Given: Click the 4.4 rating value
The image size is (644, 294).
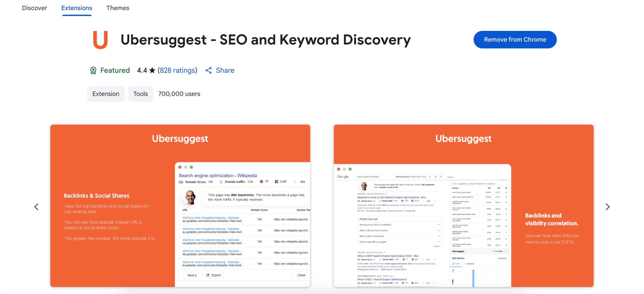Looking at the screenshot, I should (142, 70).
